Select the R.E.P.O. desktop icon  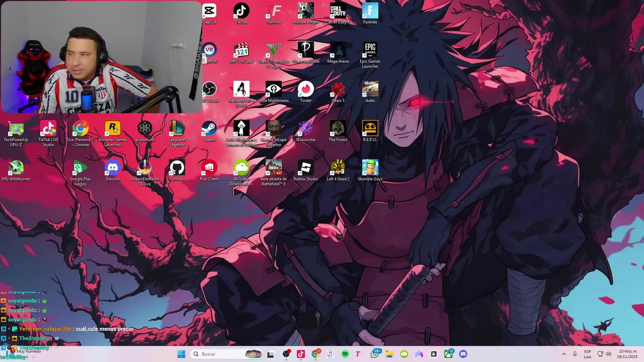370,131
